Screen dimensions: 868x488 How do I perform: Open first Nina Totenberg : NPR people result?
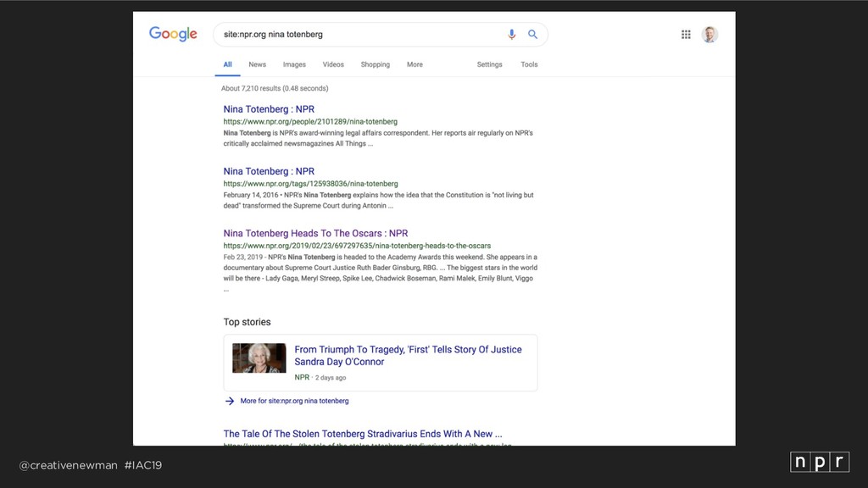click(x=269, y=109)
